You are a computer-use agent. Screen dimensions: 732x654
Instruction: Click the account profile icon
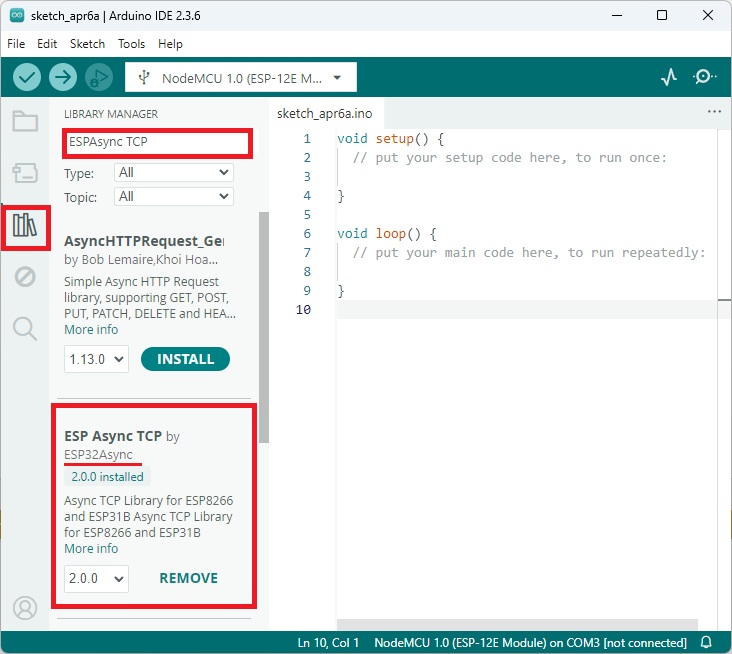pos(25,608)
